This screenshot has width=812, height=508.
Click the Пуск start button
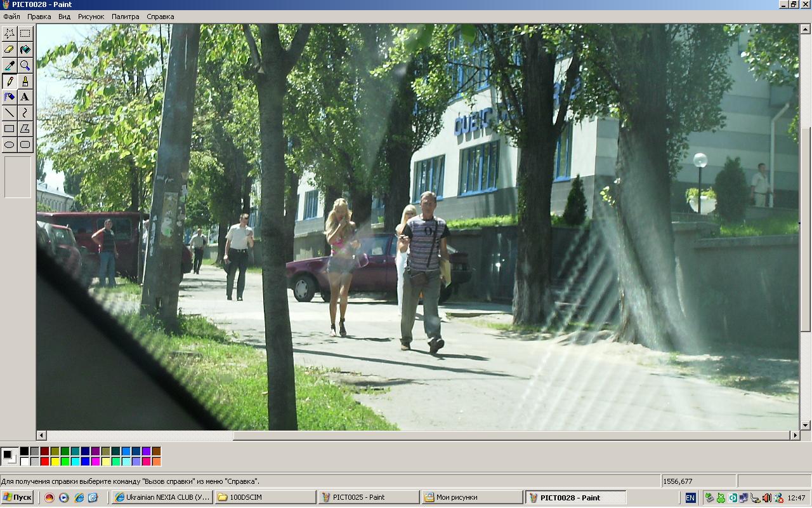(17, 497)
